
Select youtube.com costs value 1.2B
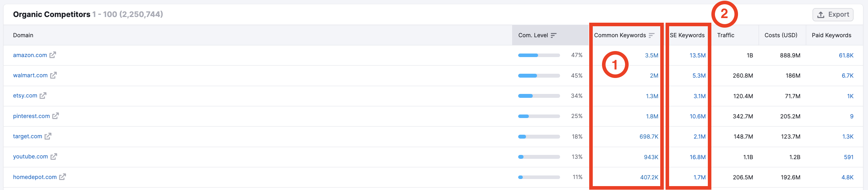click(x=795, y=157)
